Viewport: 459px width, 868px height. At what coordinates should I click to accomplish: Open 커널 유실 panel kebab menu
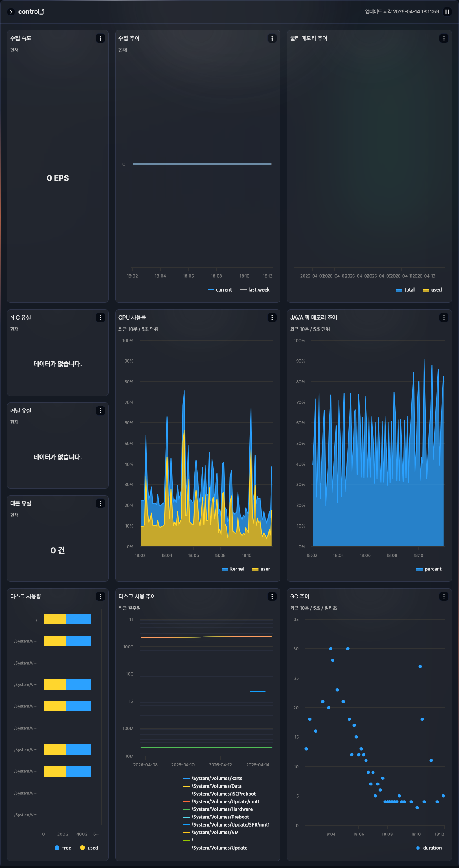(101, 411)
